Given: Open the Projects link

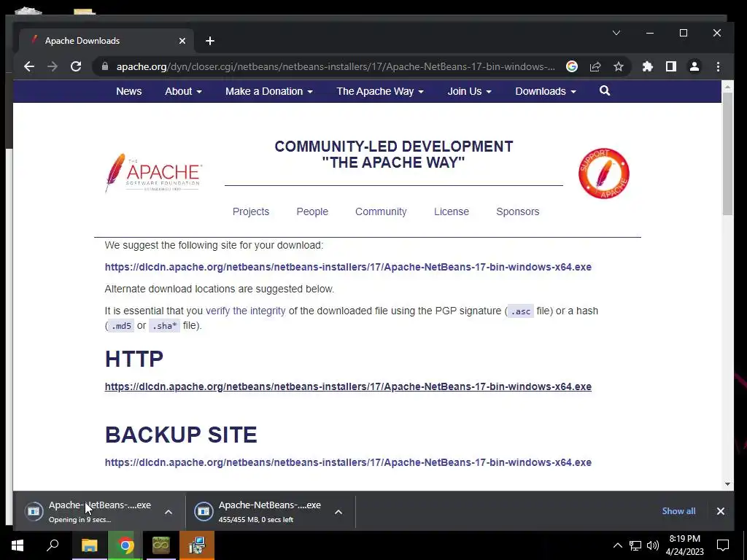Looking at the screenshot, I should (251, 211).
